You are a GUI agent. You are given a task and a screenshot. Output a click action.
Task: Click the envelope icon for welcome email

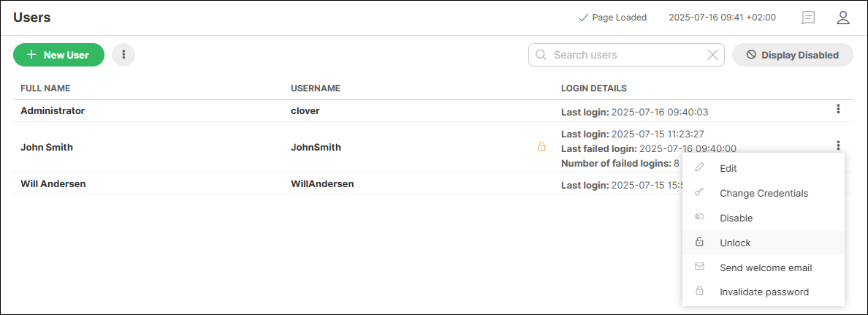click(699, 267)
